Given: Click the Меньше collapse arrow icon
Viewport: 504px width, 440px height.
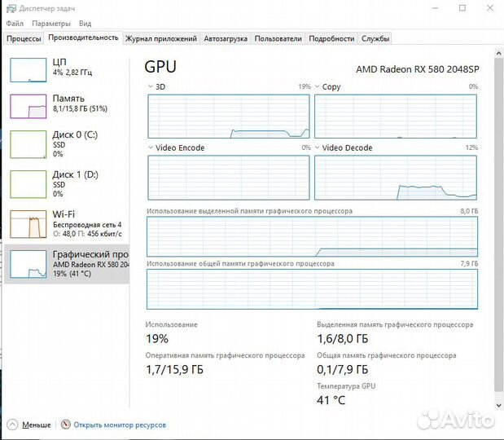Looking at the screenshot, I should pyautogui.click(x=12, y=425).
